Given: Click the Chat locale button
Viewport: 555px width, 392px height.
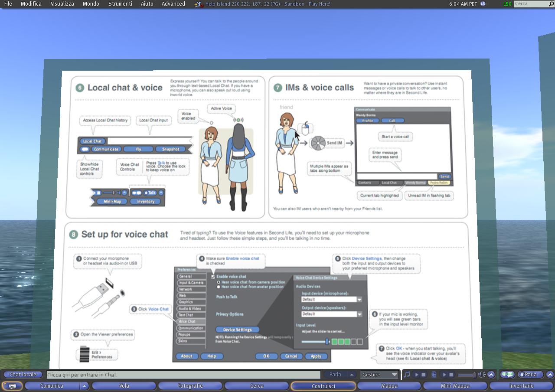Looking at the screenshot, I should tap(23, 375).
